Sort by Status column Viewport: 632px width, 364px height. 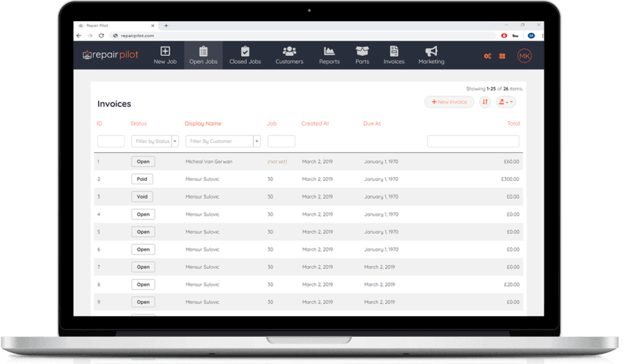pos(139,123)
